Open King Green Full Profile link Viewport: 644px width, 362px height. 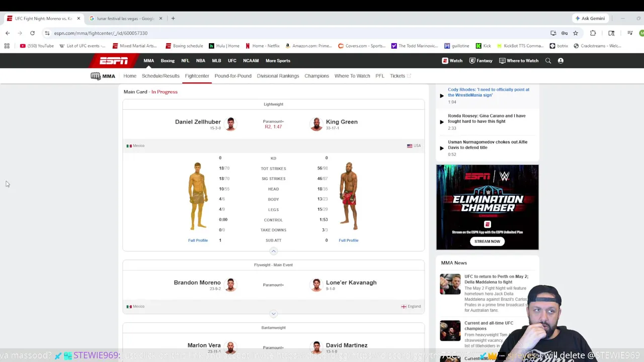tap(349, 240)
